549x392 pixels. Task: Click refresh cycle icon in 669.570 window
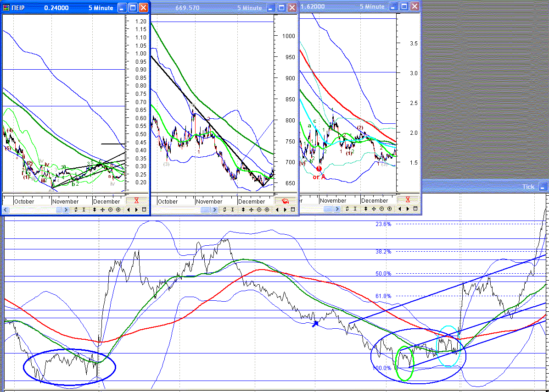(224, 210)
